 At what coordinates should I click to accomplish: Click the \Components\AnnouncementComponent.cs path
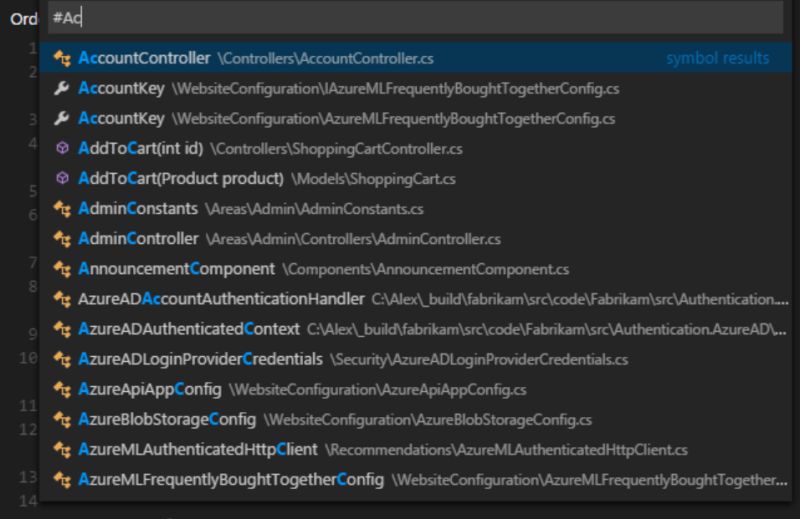[x=426, y=269]
